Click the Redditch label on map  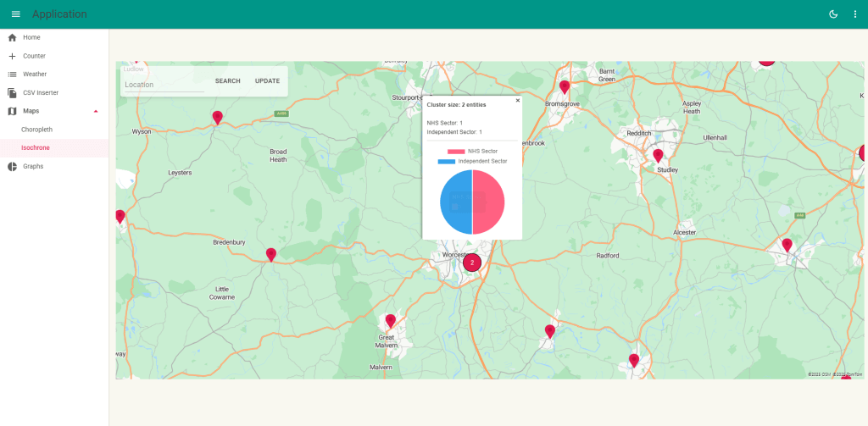tap(639, 133)
